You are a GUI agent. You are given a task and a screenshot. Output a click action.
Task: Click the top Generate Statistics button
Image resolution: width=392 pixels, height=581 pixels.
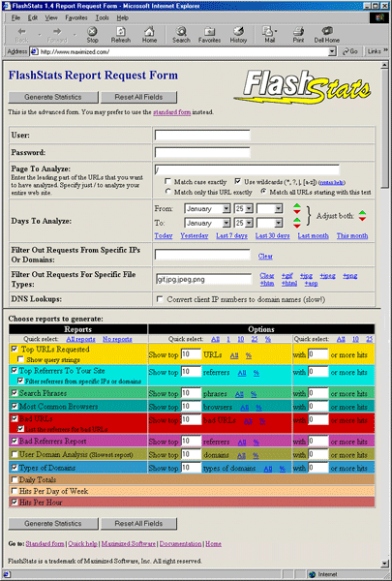53,97
